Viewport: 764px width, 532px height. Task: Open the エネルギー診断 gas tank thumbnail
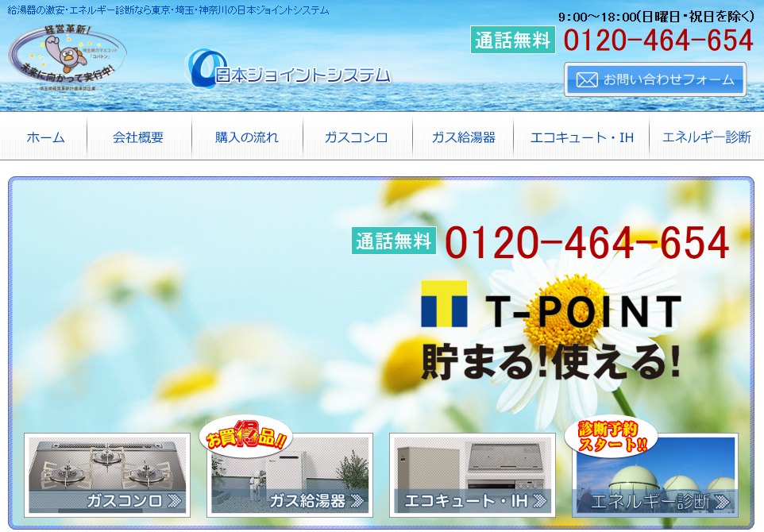654,480
